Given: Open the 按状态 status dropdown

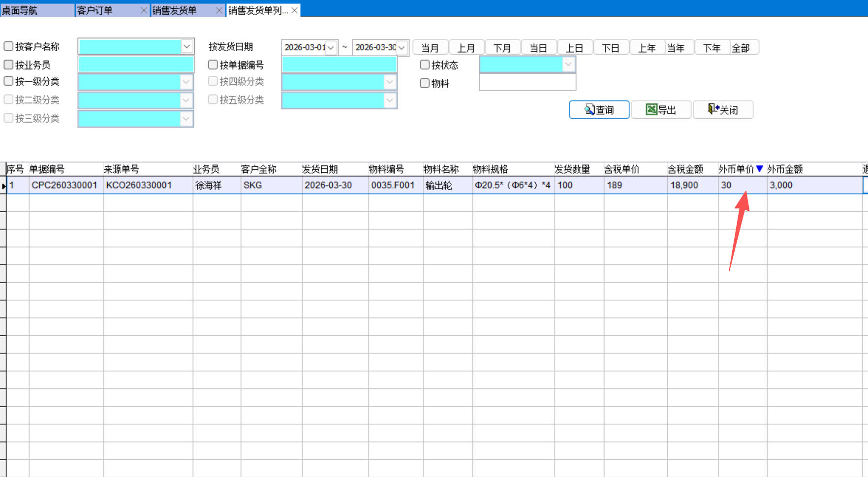Looking at the screenshot, I should [x=568, y=64].
